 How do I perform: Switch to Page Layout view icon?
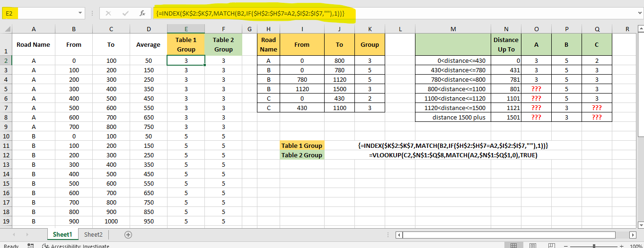534,246
